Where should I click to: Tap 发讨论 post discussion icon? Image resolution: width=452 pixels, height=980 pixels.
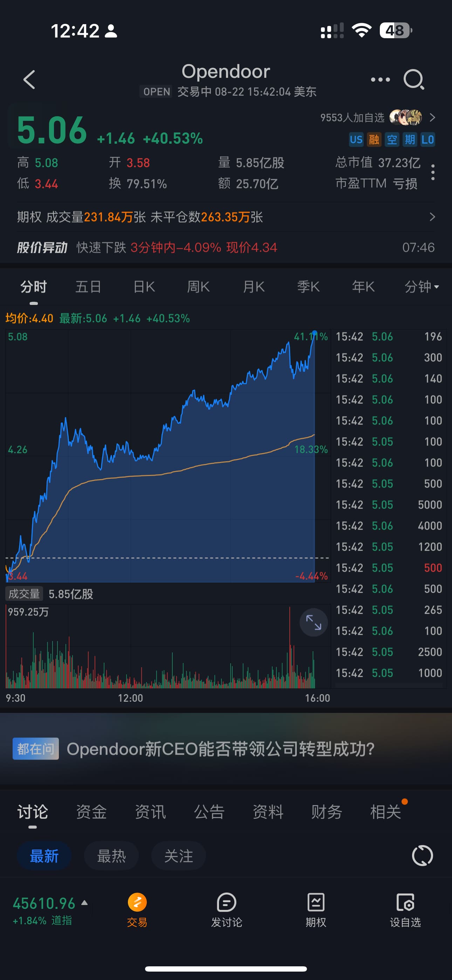pyautogui.click(x=226, y=910)
